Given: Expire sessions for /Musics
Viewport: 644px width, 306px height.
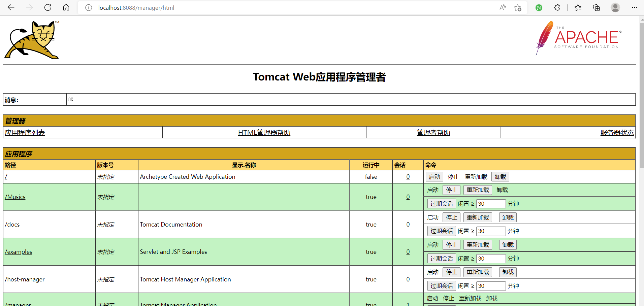Looking at the screenshot, I should [x=442, y=204].
